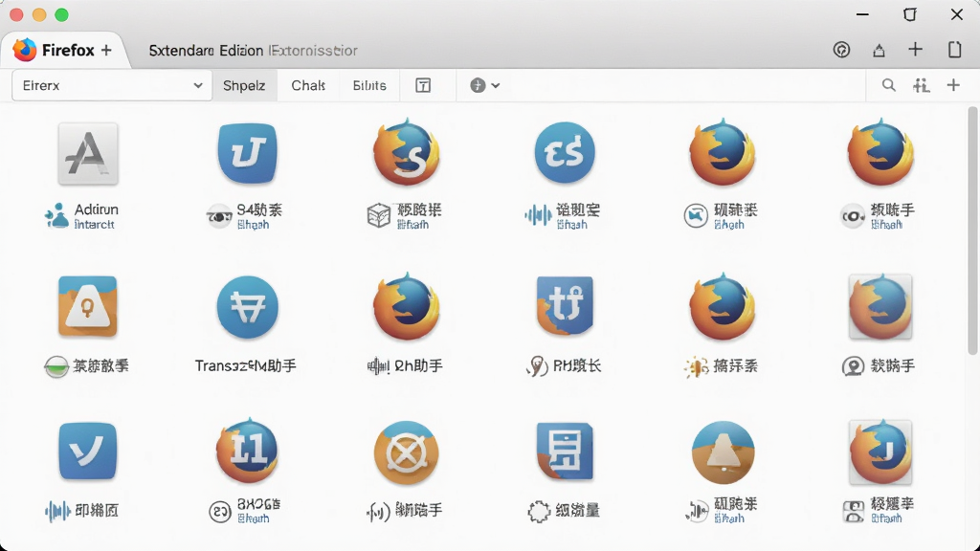The image size is (980, 551).
Task: Open the gray A letter extension icon
Action: (x=88, y=154)
